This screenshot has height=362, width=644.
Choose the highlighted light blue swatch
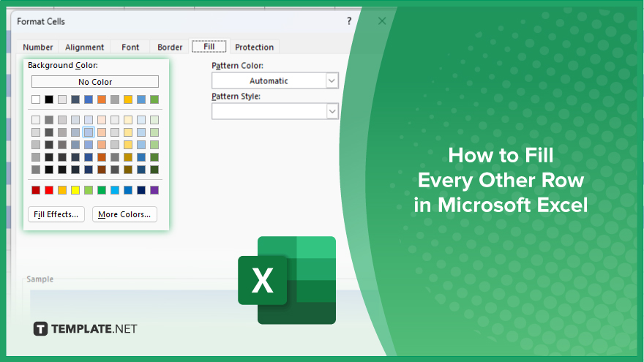point(89,132)
